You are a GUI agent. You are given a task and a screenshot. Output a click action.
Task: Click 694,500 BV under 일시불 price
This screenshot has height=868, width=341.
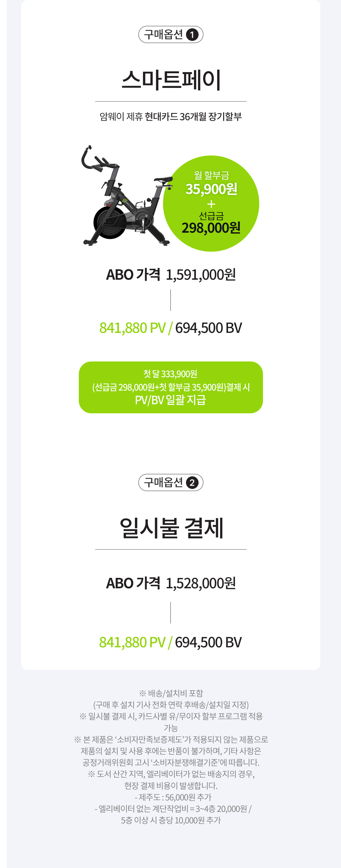pyautogui.click(x=208, y=642)
